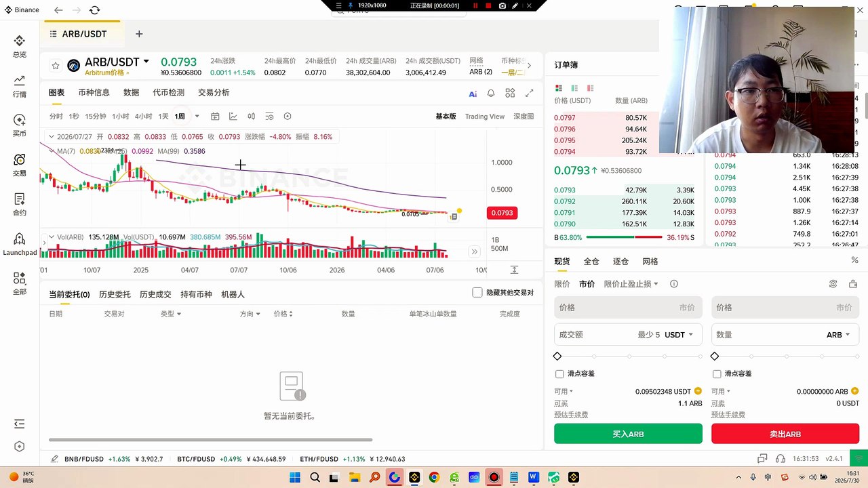The width and height of the screenshot is (868, 488).
Task: Collapse the sidebar with the indent icon
Action: pyautogui.click(x=19, y=424)
